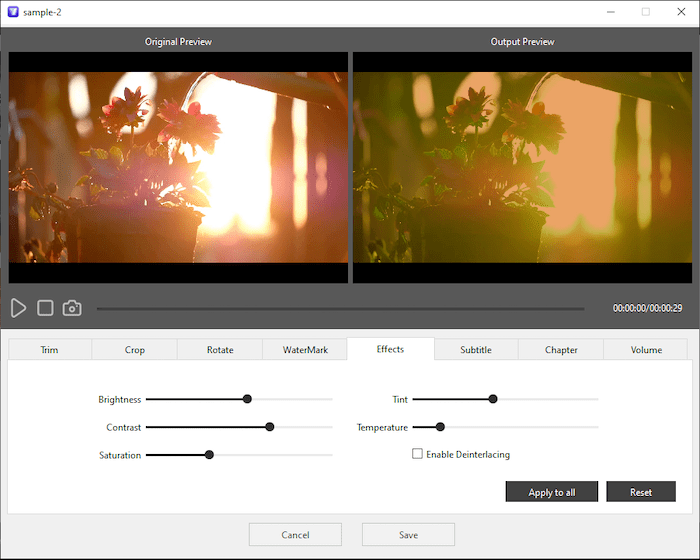Open the Volume tab
This screenshot has width=700, height=560.
pos(646,350)
